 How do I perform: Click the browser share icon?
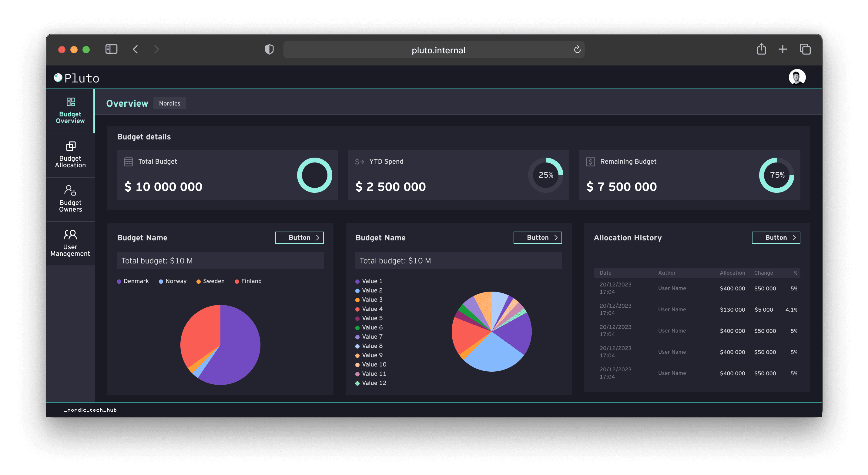click(x=761, y=49)
